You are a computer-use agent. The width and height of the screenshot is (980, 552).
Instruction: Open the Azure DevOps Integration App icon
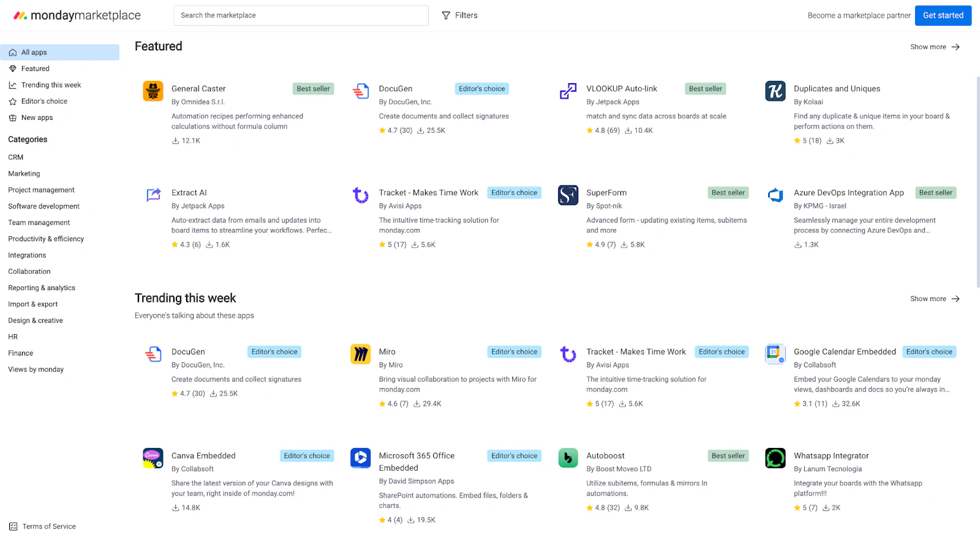pos(775,195)
